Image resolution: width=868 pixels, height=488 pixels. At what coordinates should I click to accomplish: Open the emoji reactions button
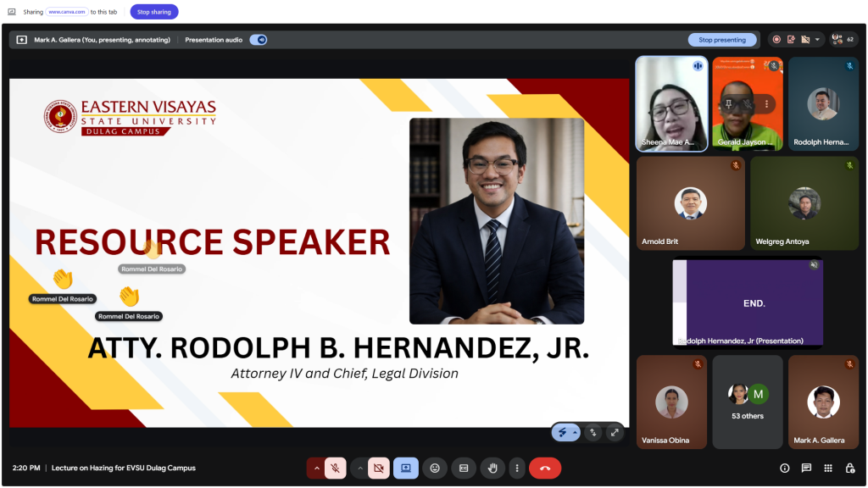(435, 468)
